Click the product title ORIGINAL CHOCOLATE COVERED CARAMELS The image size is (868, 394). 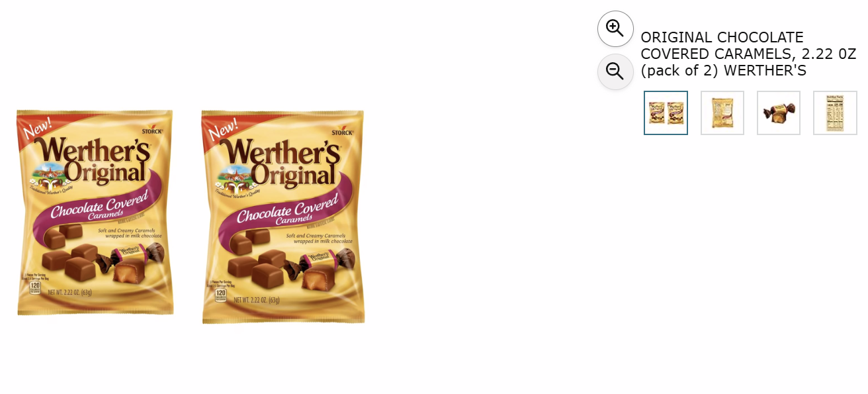click(748, 54)
